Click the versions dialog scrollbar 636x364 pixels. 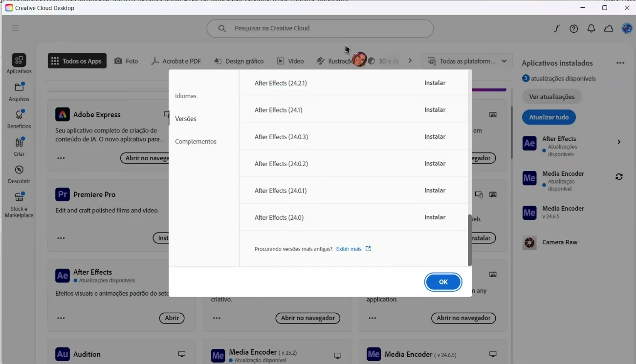pos(469,240)
